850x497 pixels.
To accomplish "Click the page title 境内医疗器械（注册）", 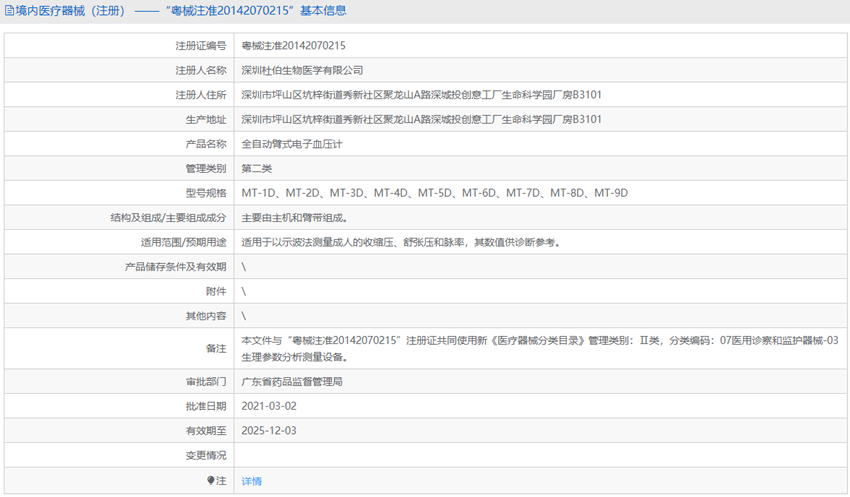I will (70, 11).
